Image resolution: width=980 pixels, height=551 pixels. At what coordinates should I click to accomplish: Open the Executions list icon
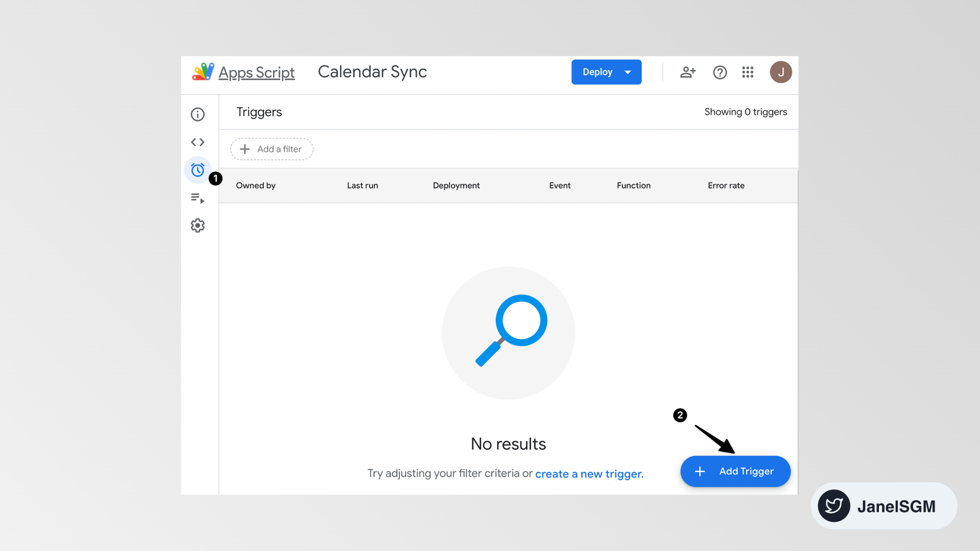(197, 198)
